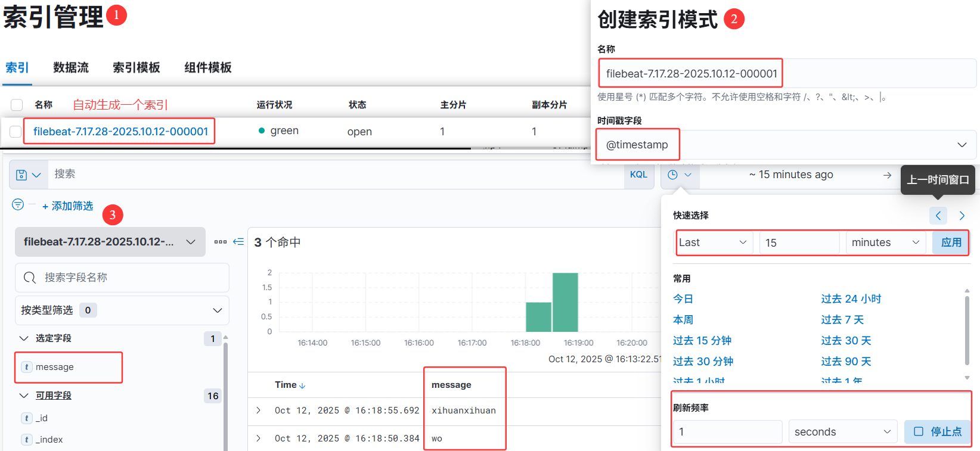Click the 主分片 column header
The height and width of the screenshot is (451, 980).
click(x=453, y=105)
